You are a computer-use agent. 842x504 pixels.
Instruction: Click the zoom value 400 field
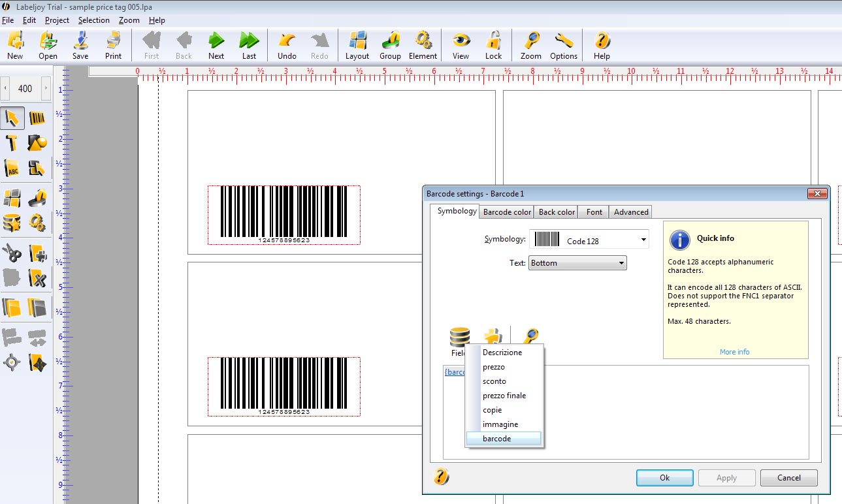25,88
